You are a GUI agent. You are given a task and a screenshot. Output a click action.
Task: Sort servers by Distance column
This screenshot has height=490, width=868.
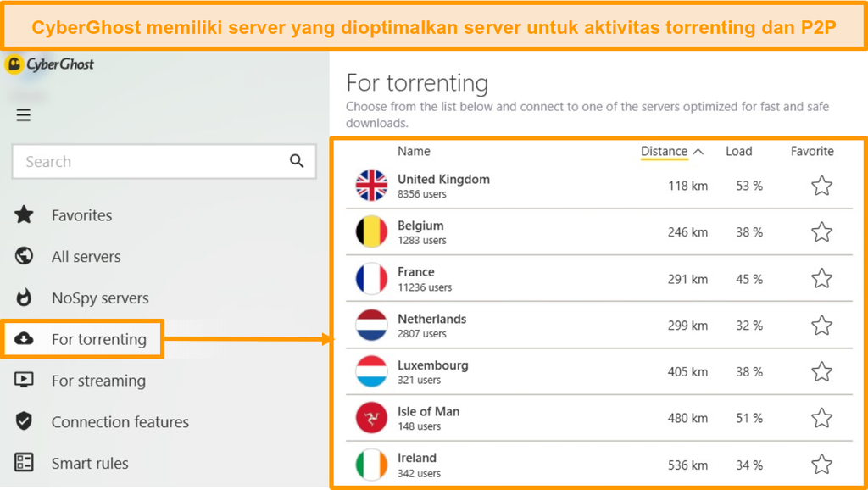pyautogui.click(x=664, y=151)
